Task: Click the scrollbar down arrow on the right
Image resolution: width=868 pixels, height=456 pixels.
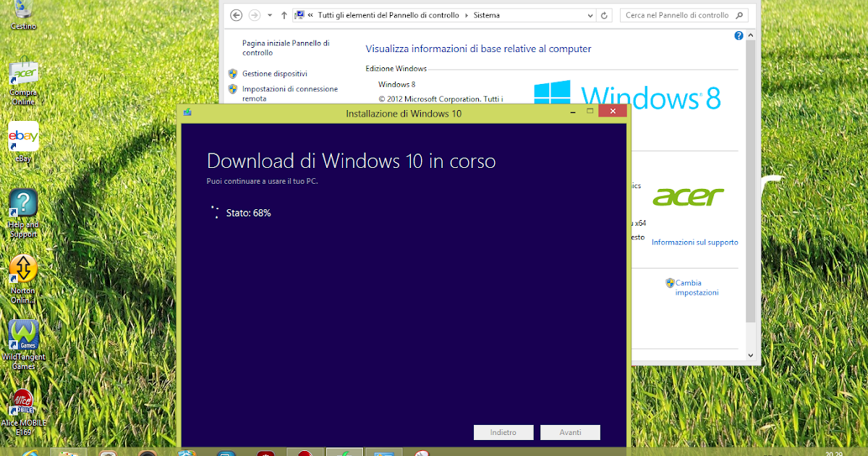Action: pos(750,356)
